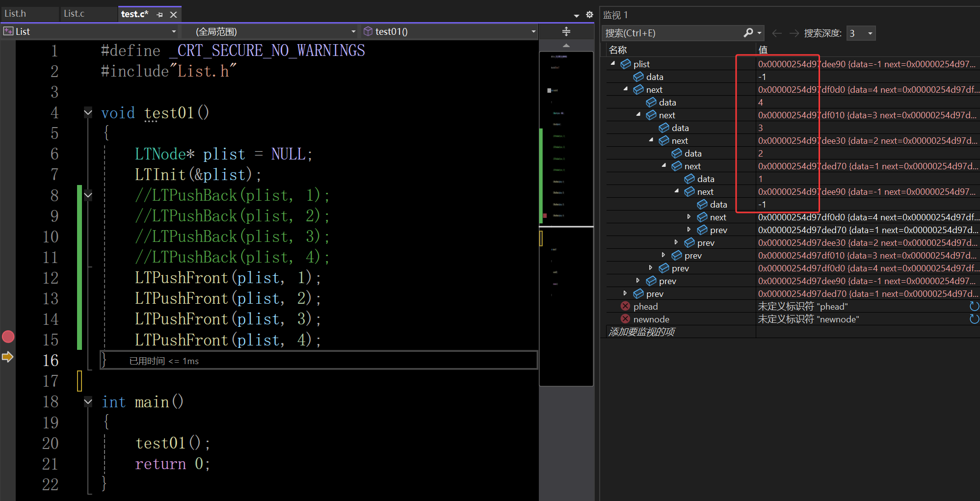Click the cube icon of prev row data=-1
This screenshot has width=980, height=501.
(651, 281)
